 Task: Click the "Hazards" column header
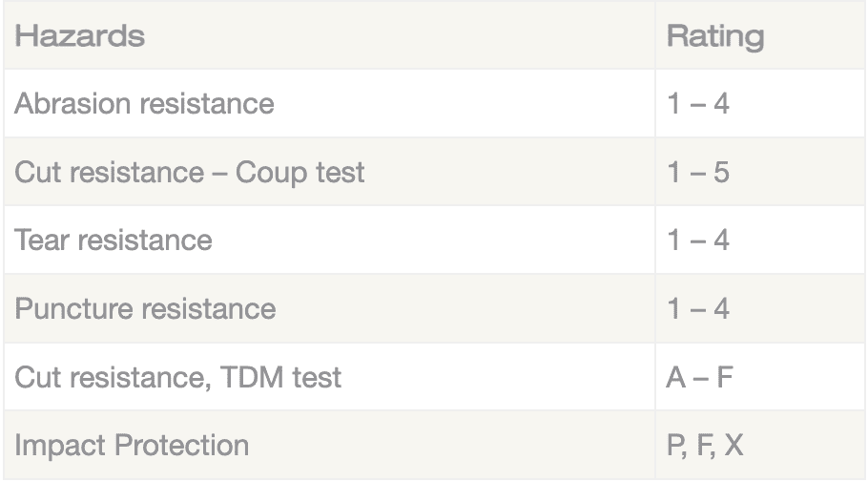click(80, 37)
